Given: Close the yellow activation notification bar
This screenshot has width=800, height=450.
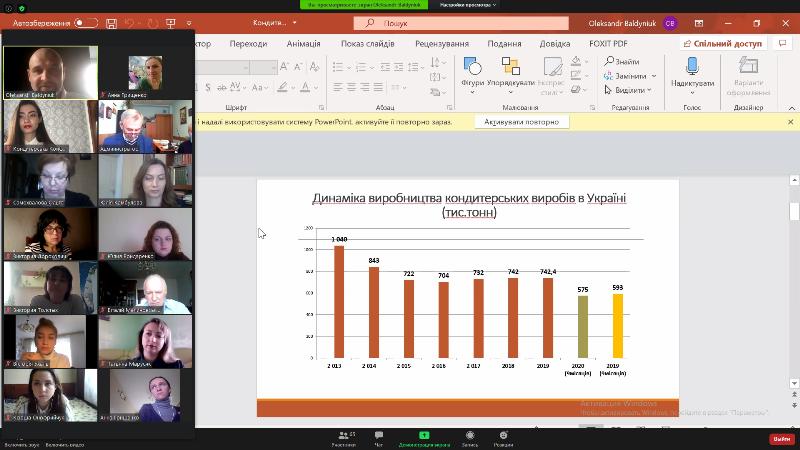Looking at the screenshot, I should pyautogui.click(x=790, y=121).
